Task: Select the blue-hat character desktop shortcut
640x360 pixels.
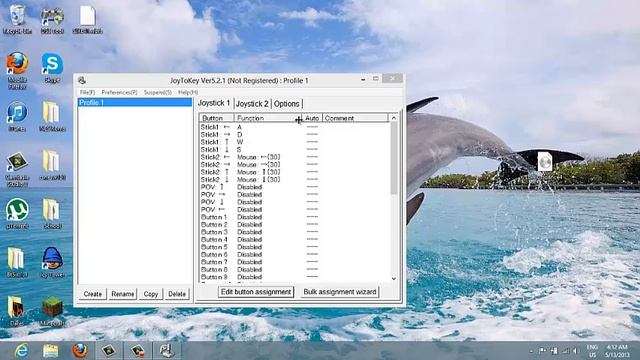Action: pos(52,262)
